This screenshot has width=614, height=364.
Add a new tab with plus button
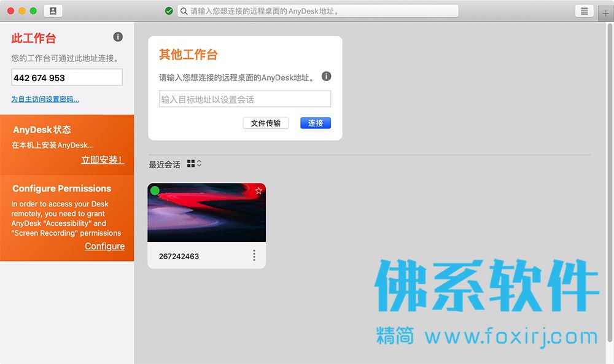[605, 14]
